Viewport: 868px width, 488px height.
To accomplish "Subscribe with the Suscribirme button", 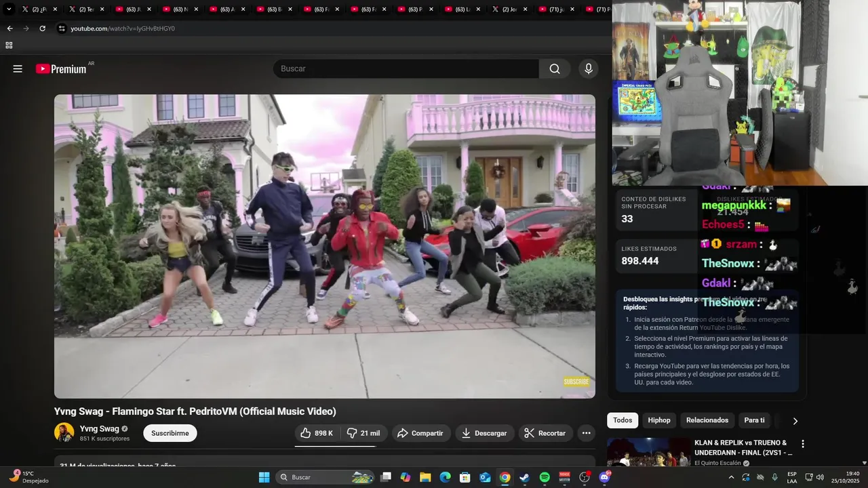I will point(170,433).
